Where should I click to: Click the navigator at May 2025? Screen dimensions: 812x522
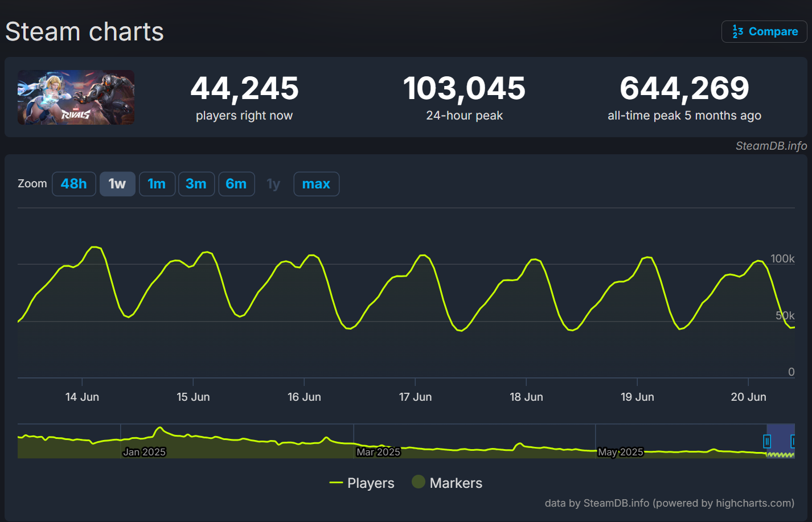coord(620,452)
